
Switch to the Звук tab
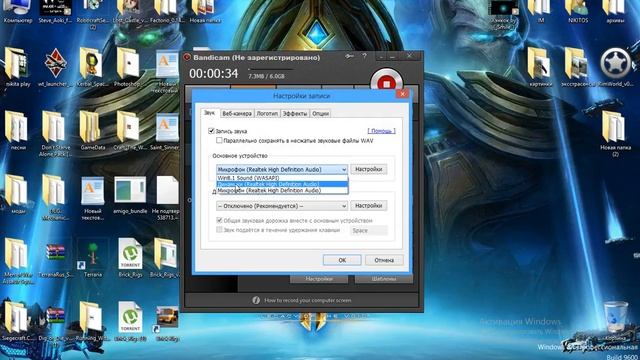(x=209, y=113)
